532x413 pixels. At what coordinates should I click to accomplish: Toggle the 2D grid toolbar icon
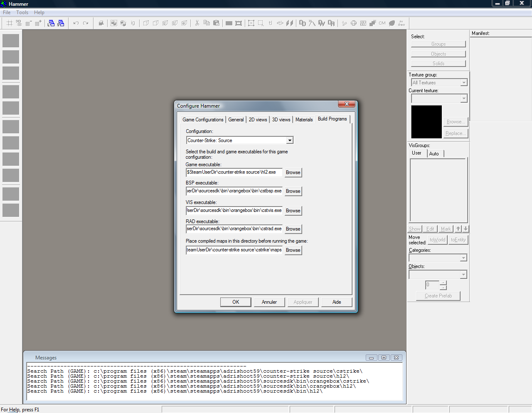pos(10,23)
